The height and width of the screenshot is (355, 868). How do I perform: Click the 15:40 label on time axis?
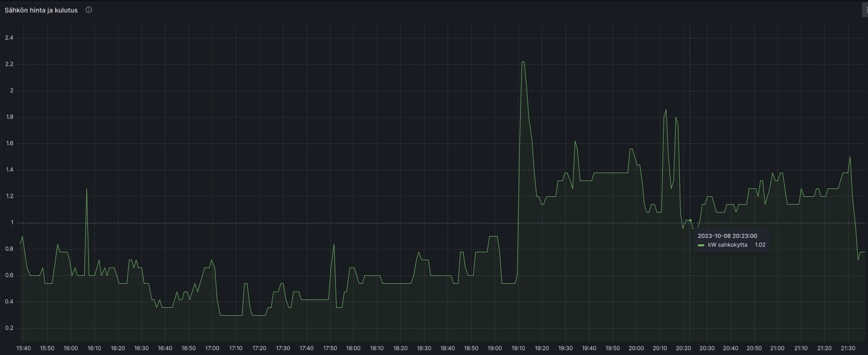pyautogui.click(x=24, y=348)
